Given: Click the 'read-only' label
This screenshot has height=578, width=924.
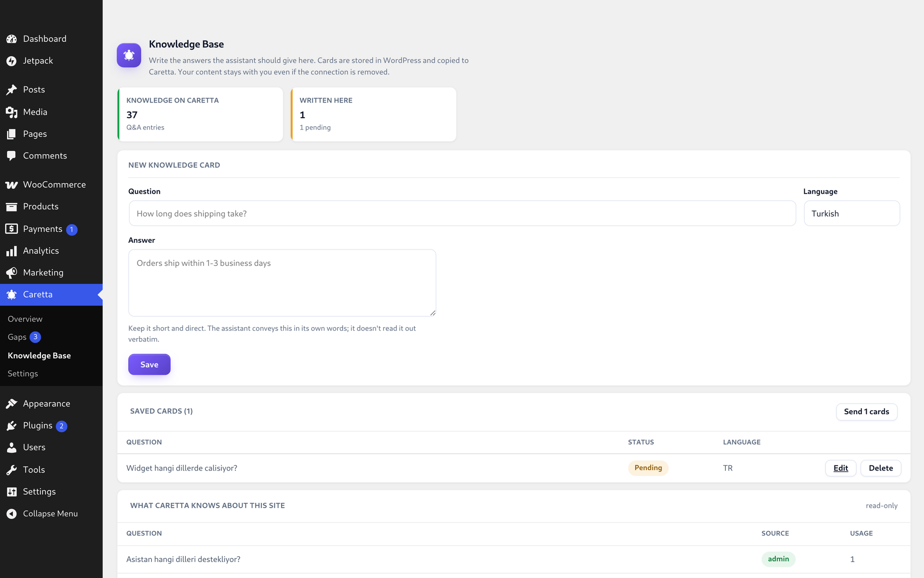Looking at the screenshot, I should pyautogui.click(x=882, y=506).
